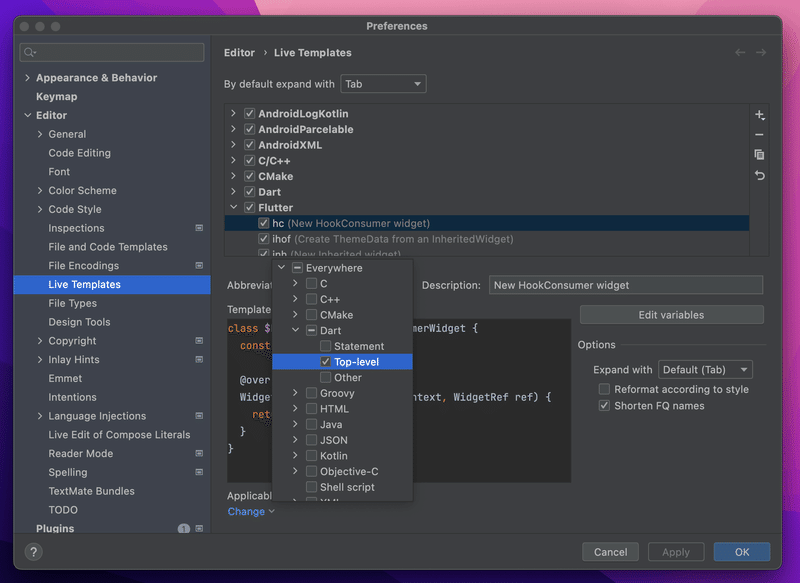
Task: Open the Design Tools settings page
Action: 79,322
